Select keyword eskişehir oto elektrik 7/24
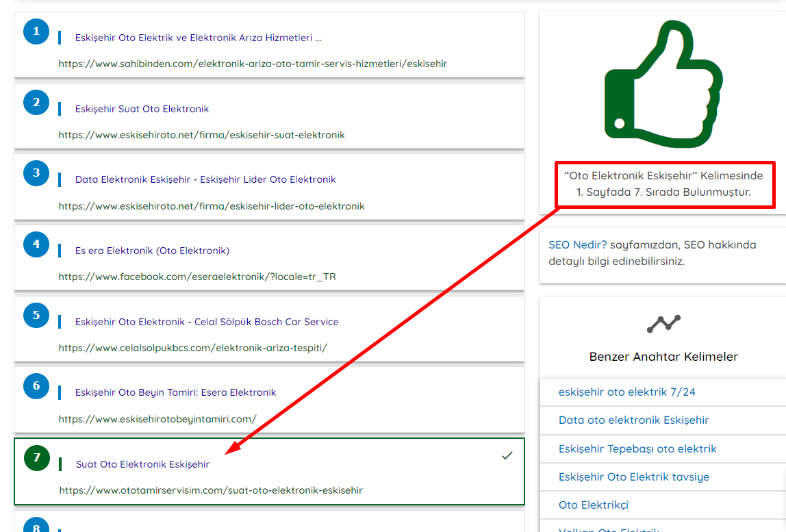 click(626, 392)
